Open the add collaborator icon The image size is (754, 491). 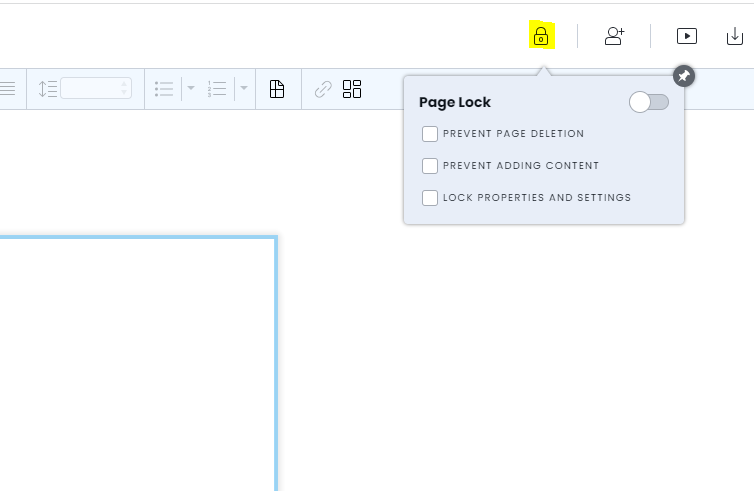pyautogui.click(x=614, y=36)
